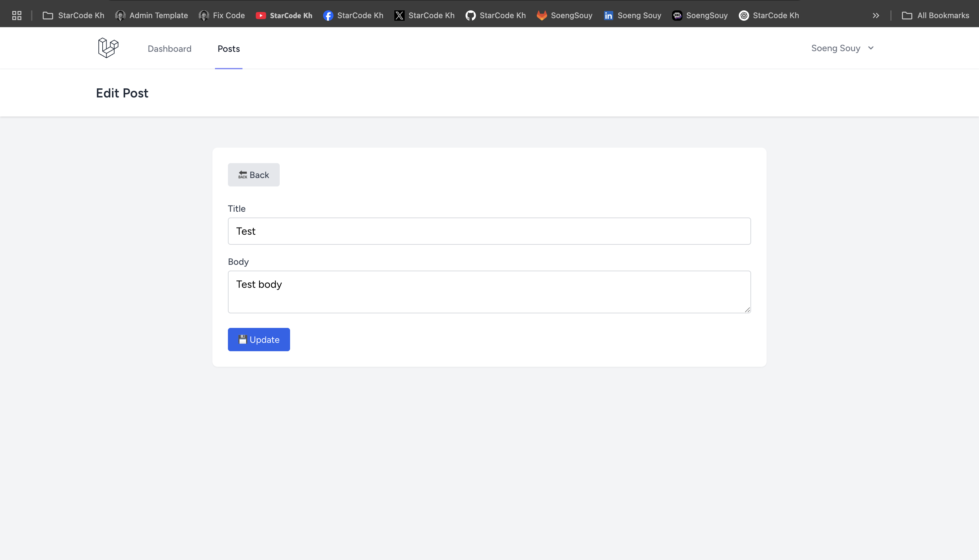Go to the Dashboard nav link
The height and width of the screenshot is (560, 979).
pyautogui.click(x=169, y=49)
